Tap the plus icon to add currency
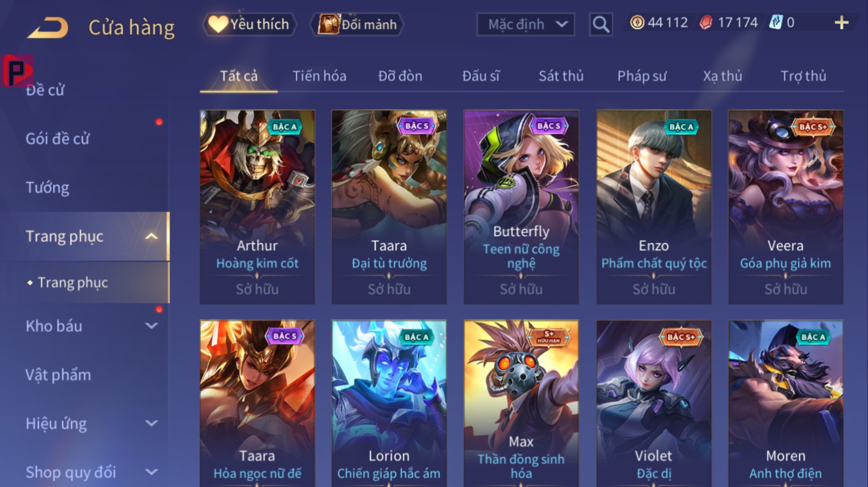This screenshot has height=487, width=868. [x=842, y=23]
